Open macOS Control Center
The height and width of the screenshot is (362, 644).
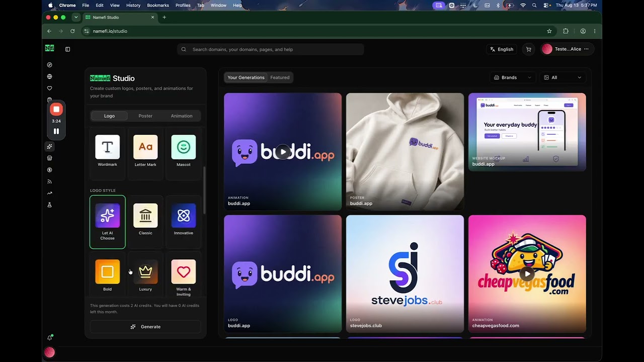pyautogui.click(x=547, y=5)
